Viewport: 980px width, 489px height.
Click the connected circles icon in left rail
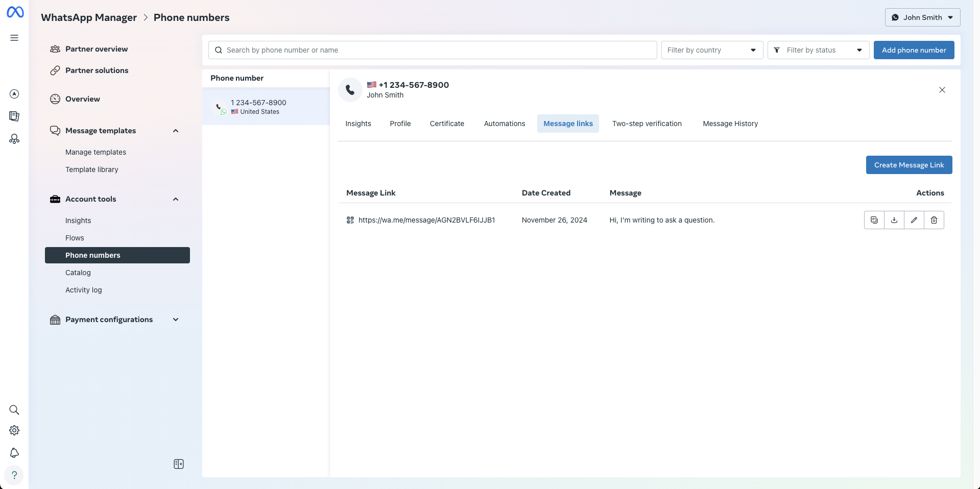[14, 139]
